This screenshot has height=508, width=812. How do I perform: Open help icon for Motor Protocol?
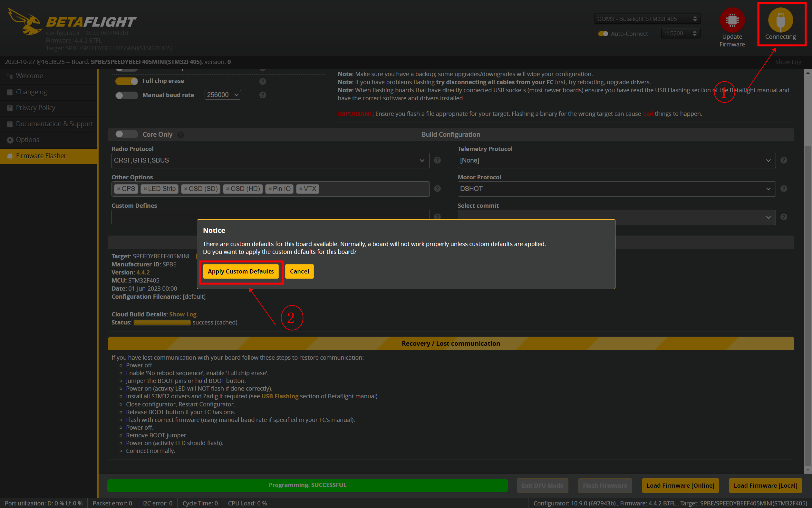point(783,189)
